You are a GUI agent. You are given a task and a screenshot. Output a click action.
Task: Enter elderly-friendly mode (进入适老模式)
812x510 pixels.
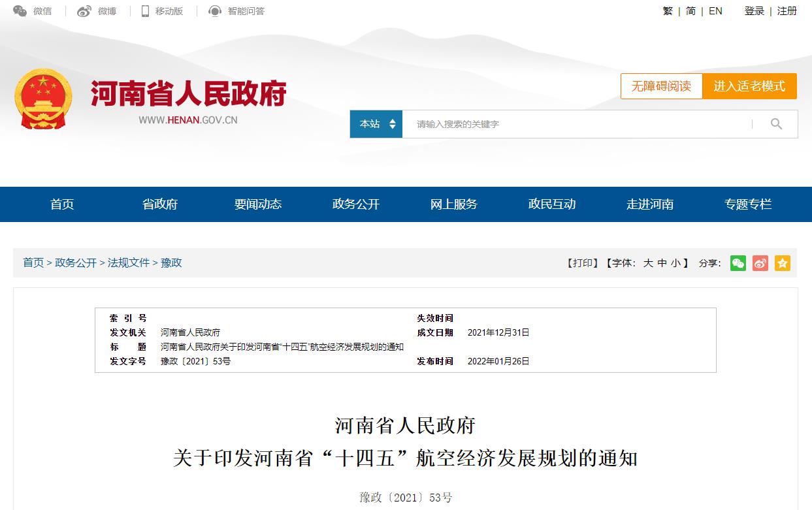click(750, 86)
